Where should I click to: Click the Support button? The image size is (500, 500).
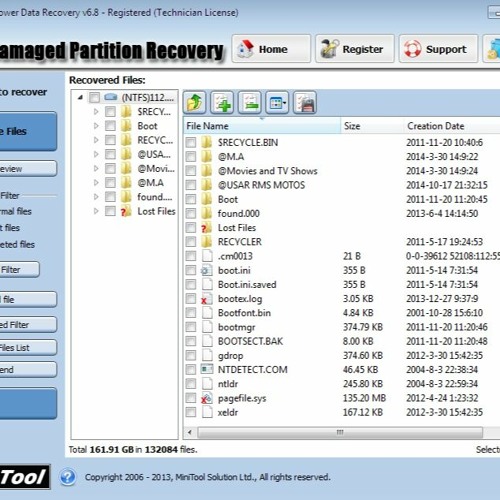438,49
